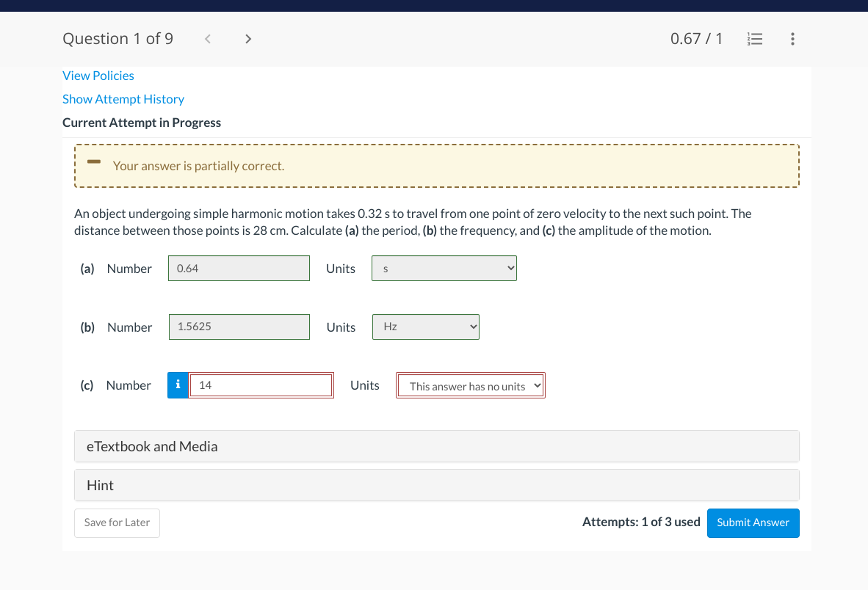The width and height of the screenshot is (868, 590).
Task: Select the amplitude answer field showing 14
Action: (261, 385)
